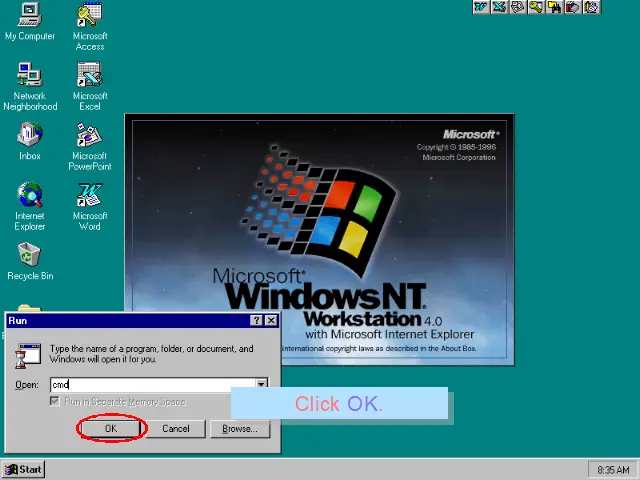Close the Run dialog with X button
This screenshot has height=480, width=640.
click(271, 321)
